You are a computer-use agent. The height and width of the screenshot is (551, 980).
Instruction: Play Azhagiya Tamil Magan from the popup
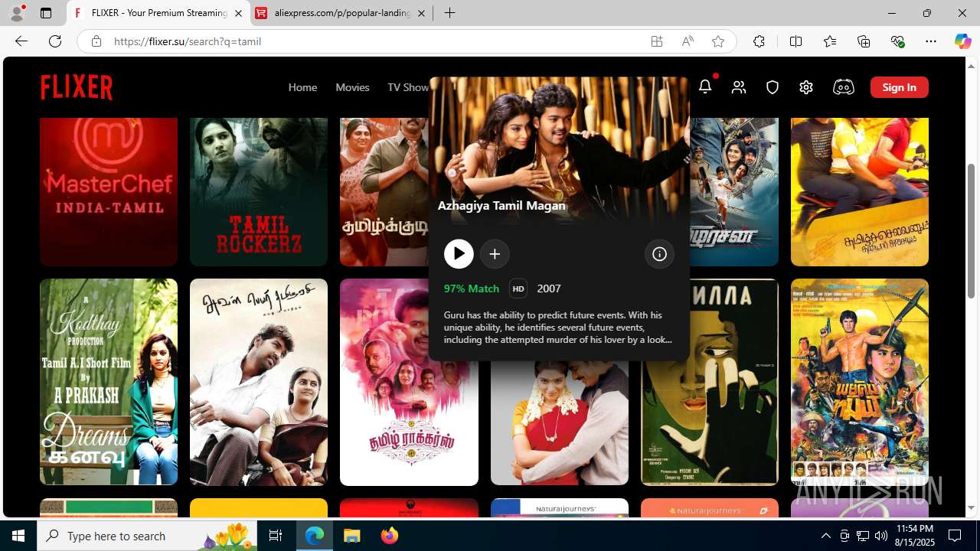pyautogui.click(x=459, y=254)
